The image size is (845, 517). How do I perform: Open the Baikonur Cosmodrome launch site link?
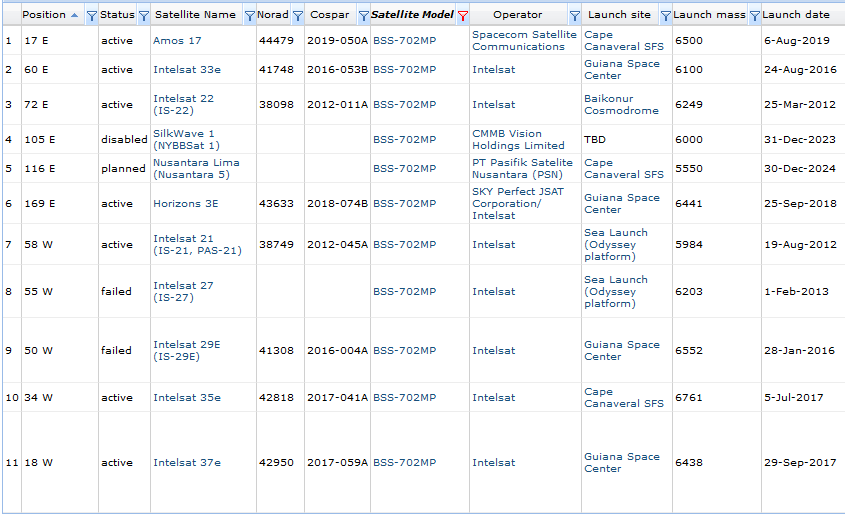click(621, 105)
